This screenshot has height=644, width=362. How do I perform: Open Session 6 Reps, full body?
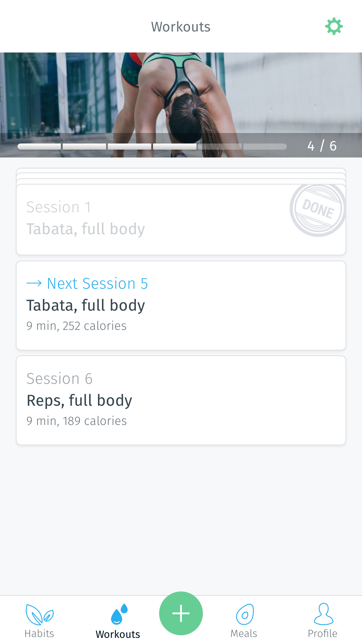[181, 400]
